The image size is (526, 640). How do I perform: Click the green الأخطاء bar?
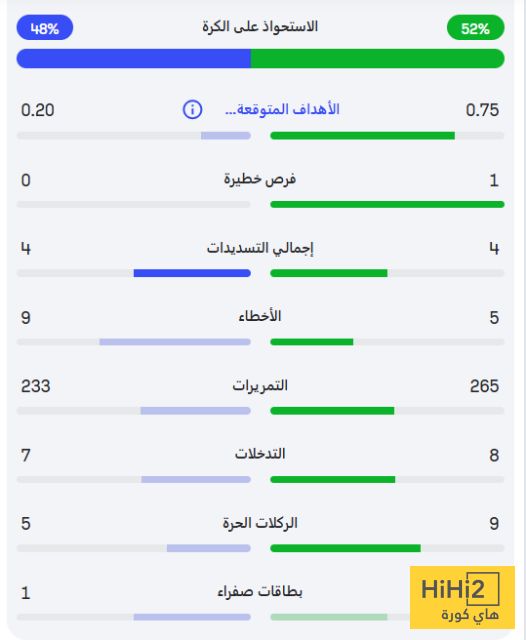312,342
